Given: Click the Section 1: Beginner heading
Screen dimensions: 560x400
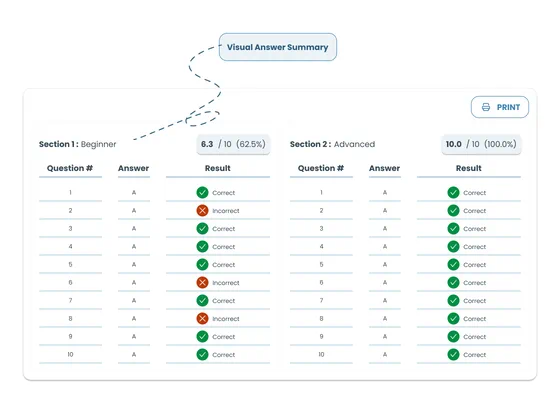Looking at the screenshot, I should click(78, 144).
